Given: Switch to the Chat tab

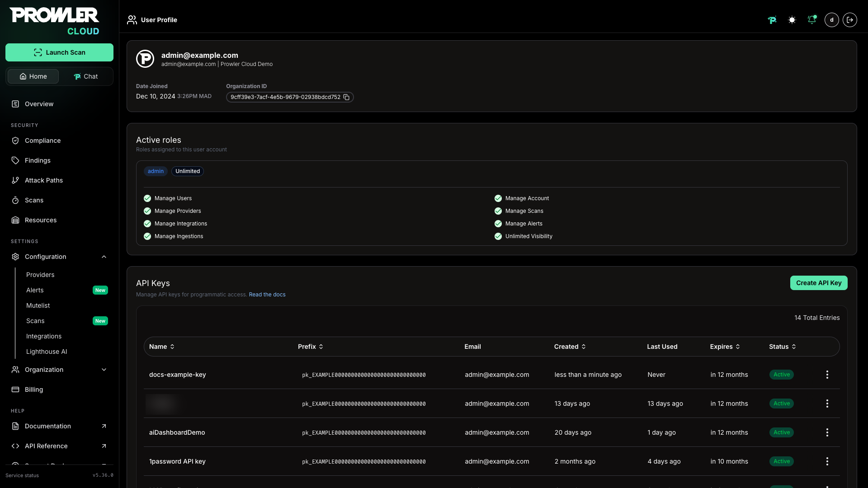Looking at the screenshot, I should click(85, 76).
